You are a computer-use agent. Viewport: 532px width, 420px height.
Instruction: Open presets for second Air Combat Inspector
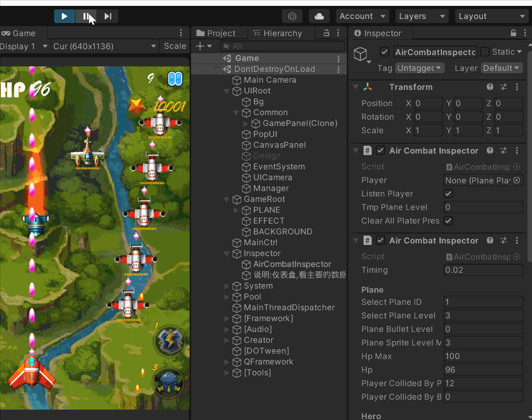(504, 240)
